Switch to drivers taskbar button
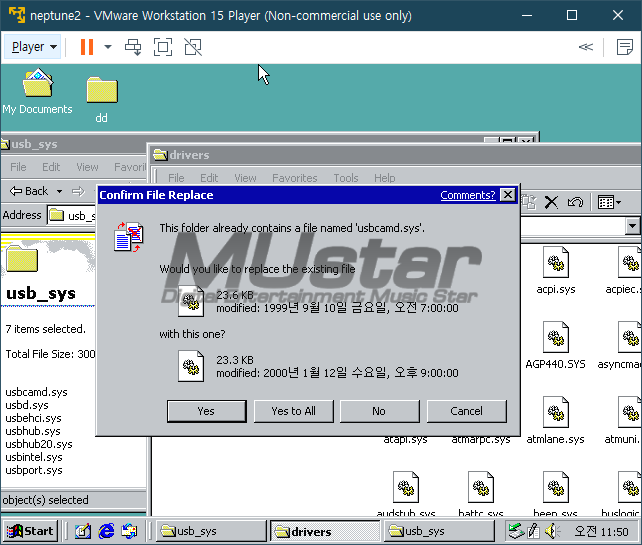642x545 pixels. [325, 531]
